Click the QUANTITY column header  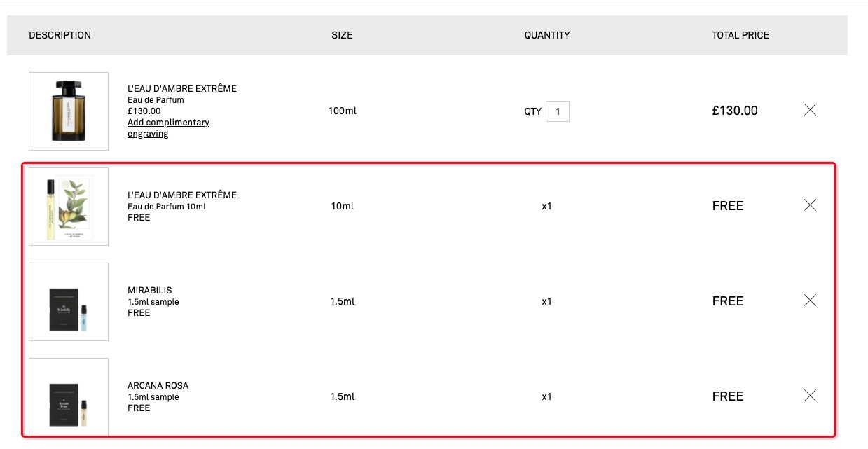[547, 35]
